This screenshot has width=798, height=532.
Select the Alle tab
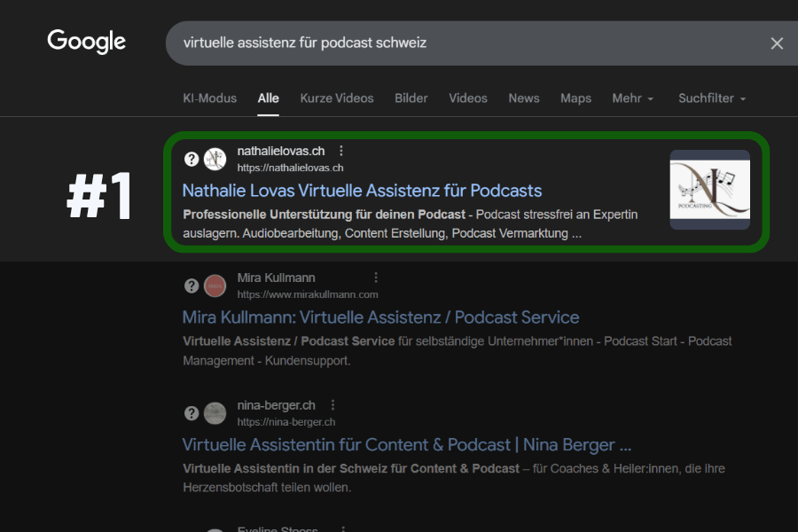tap(268, 98)
